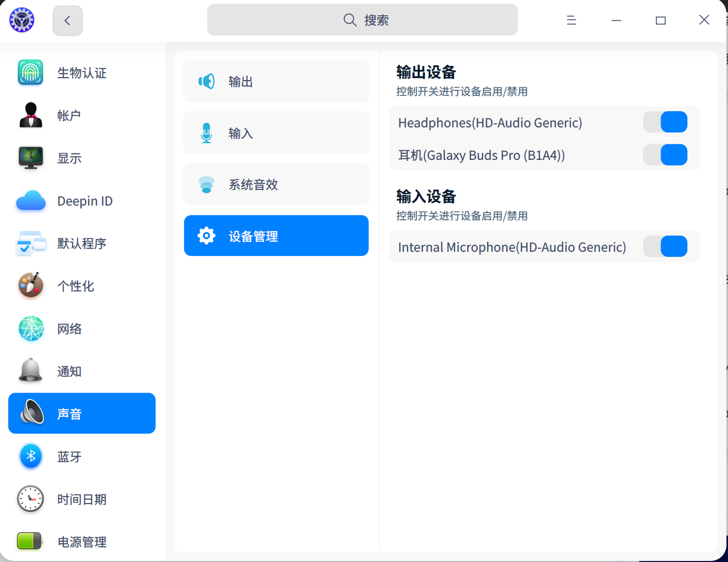Toggle 耳机(Galaxy Buds Pro) output switch

pyautogui.click(x=665, y=155)
